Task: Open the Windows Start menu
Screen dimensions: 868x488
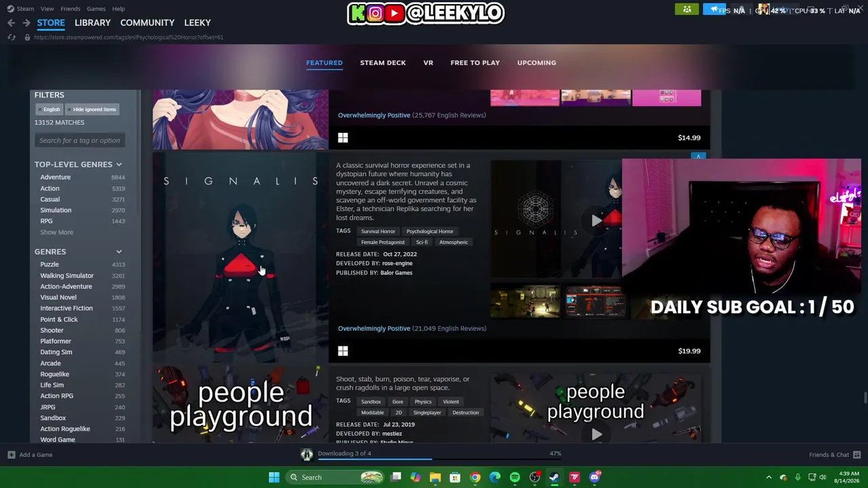Action: (274, 477)
